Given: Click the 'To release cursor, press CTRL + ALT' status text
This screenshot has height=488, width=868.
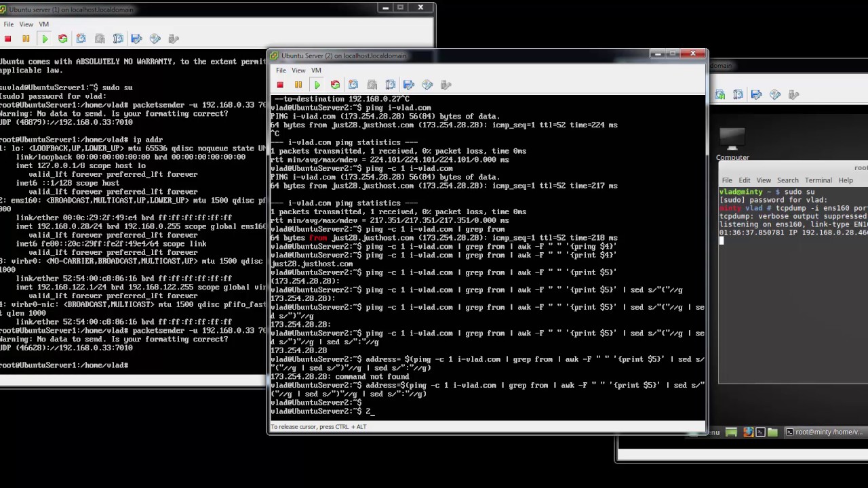Looking at the screenshot, I should (x=318, y=427).
